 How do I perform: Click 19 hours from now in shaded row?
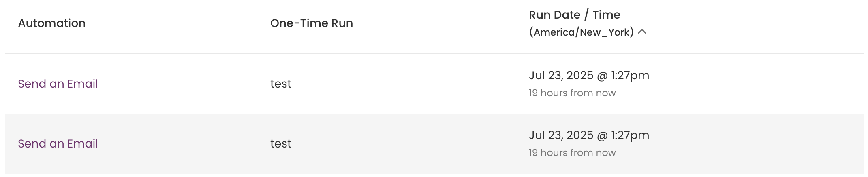[x=572, y=153]
